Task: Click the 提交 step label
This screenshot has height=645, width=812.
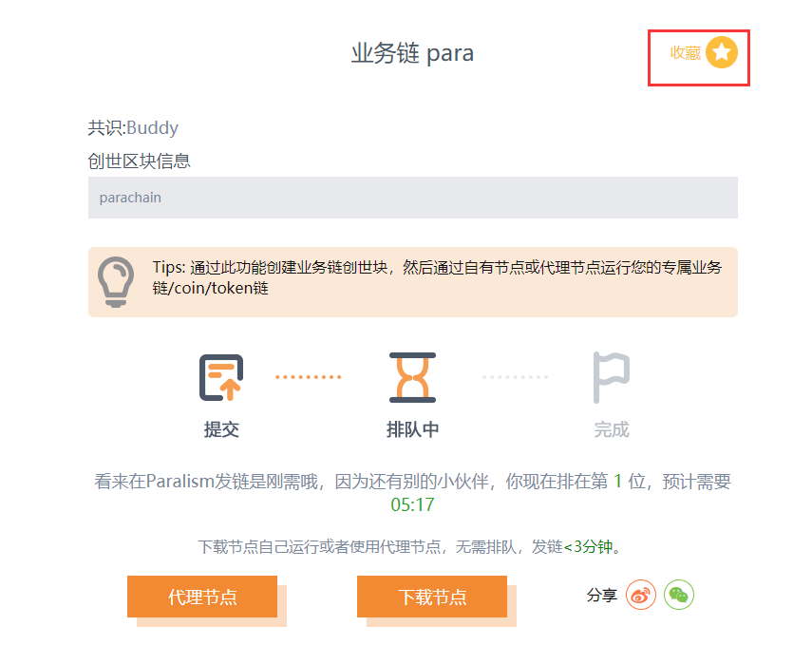Action: coord(221,429)
